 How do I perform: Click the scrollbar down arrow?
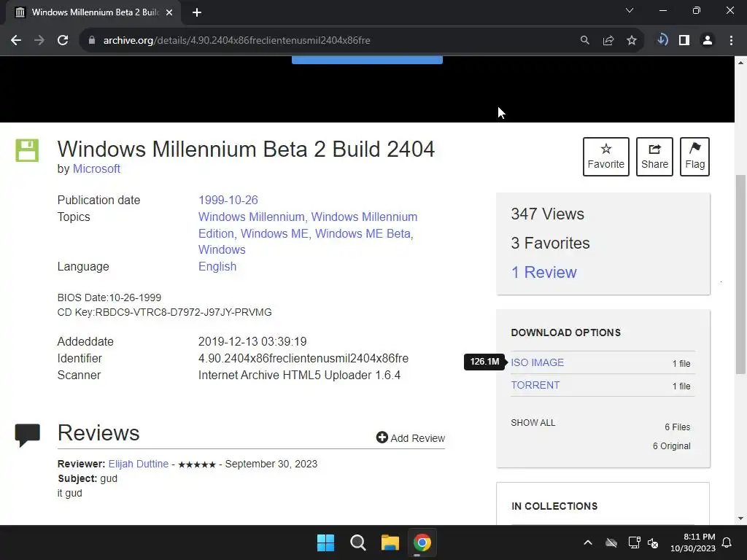[740, 518]
